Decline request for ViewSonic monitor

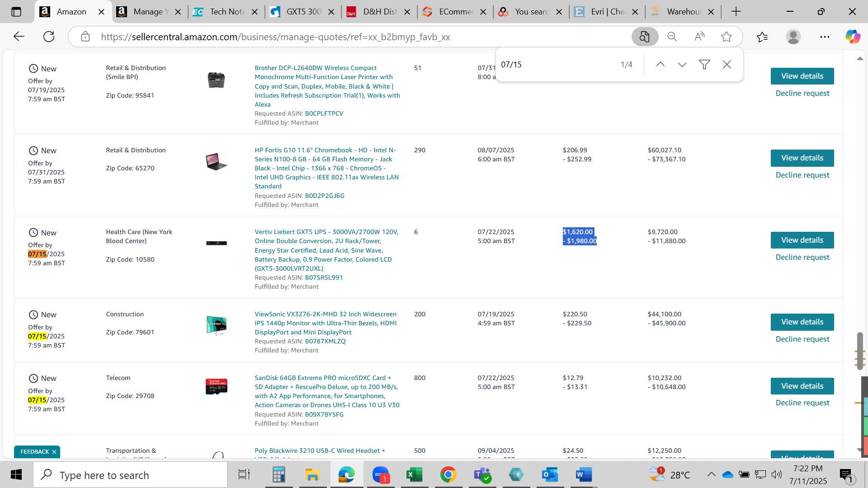[x=802, y=339]
